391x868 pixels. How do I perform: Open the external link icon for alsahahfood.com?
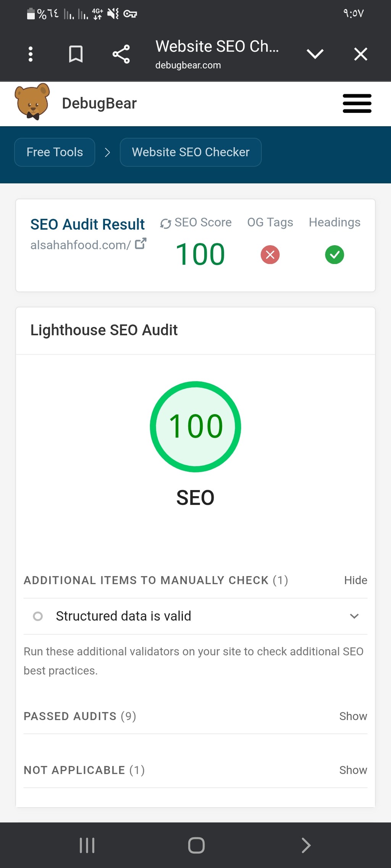tap(141, 244)
